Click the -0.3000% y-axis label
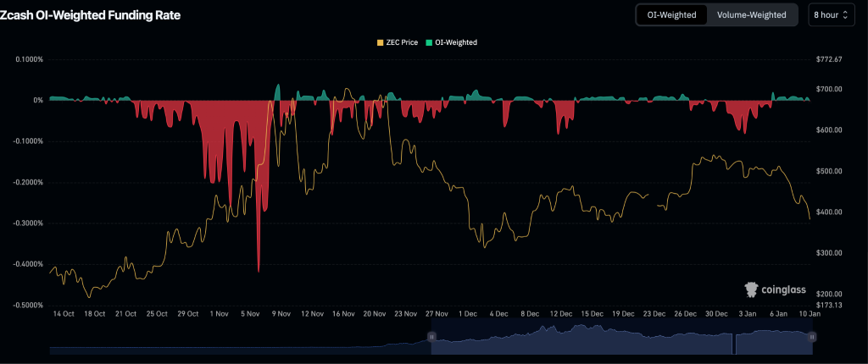This screenshot has height=364, width=868. (x=30, y=223)
